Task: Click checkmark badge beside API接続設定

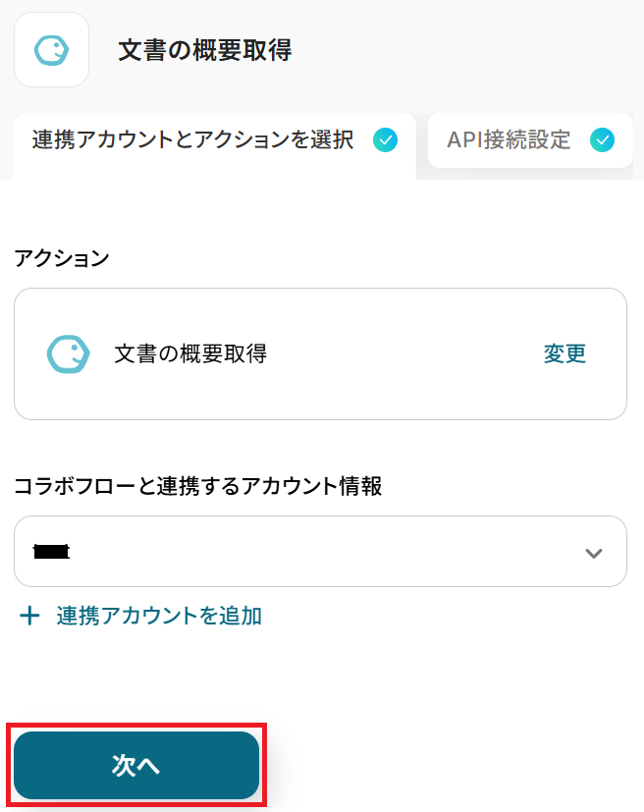Action: (x=602, y=140)
